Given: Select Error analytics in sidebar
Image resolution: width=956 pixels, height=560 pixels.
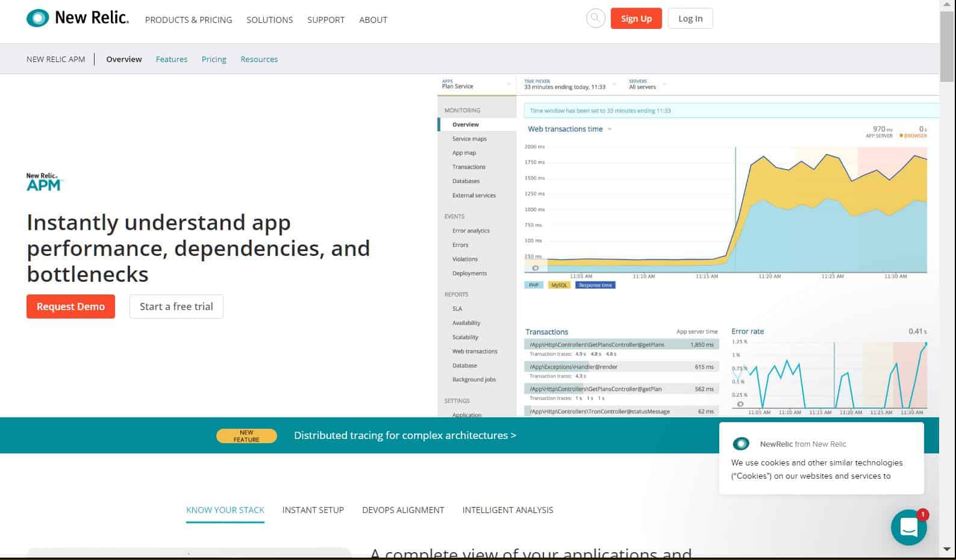Looking at the screenshot, I should pos(471,231).
